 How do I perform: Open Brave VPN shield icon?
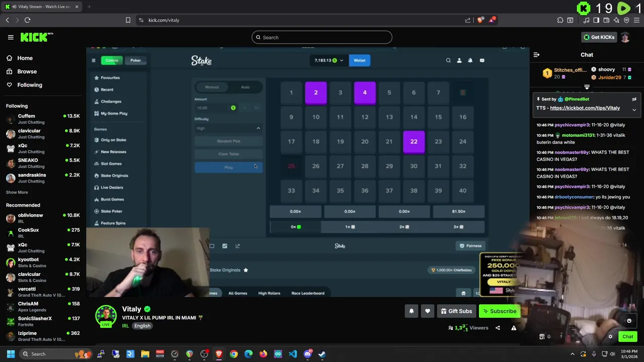point(626,20)
